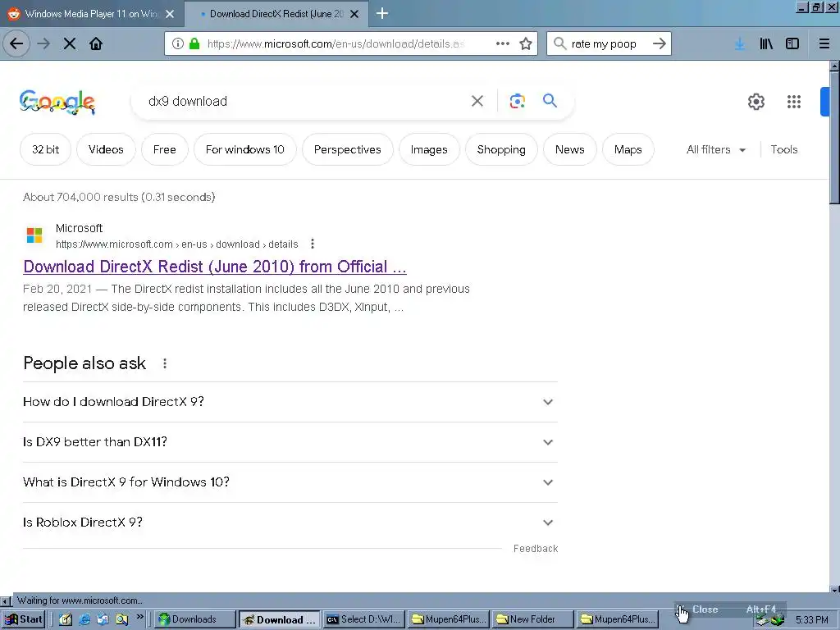
Task: Switch to the Windows Media Player 11 tab
Action: (92, 14)
